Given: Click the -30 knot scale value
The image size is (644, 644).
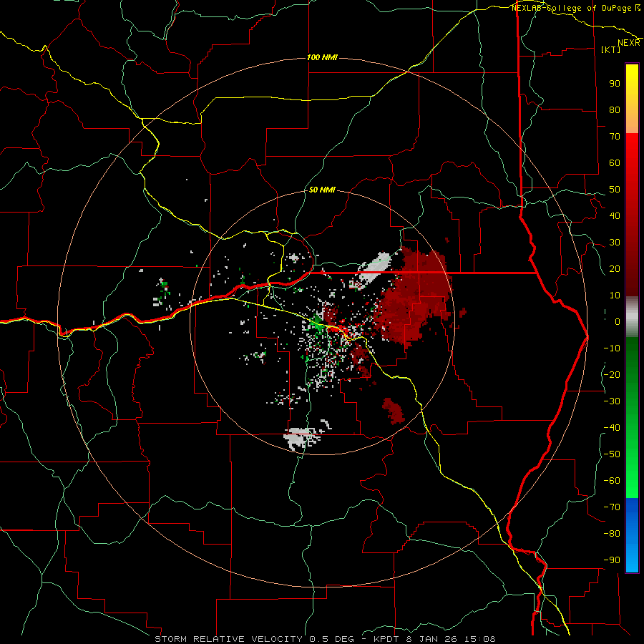Looking at the screenshot, I should coord(612,401).
